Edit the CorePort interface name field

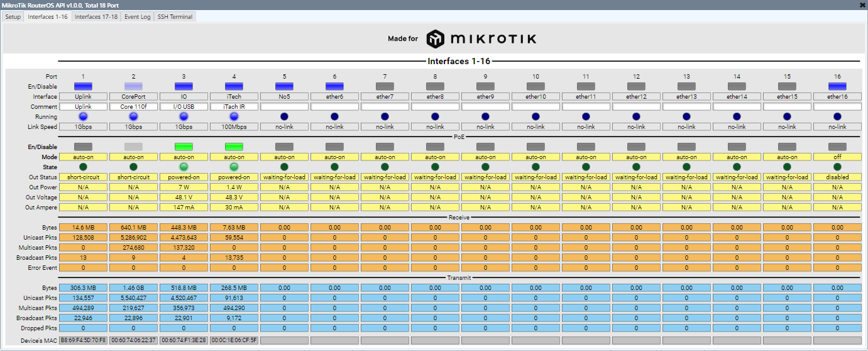[133, 97]
